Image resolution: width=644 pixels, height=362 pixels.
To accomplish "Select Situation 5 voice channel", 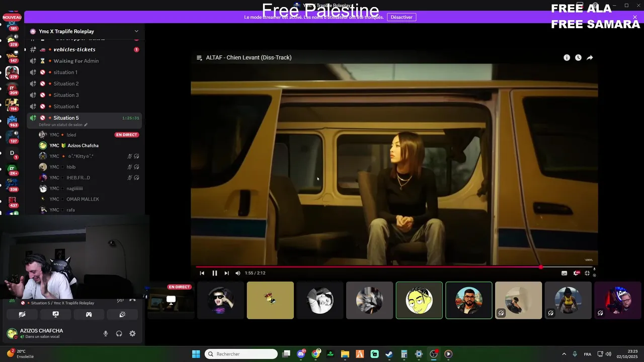I will (x=84, y=118).
